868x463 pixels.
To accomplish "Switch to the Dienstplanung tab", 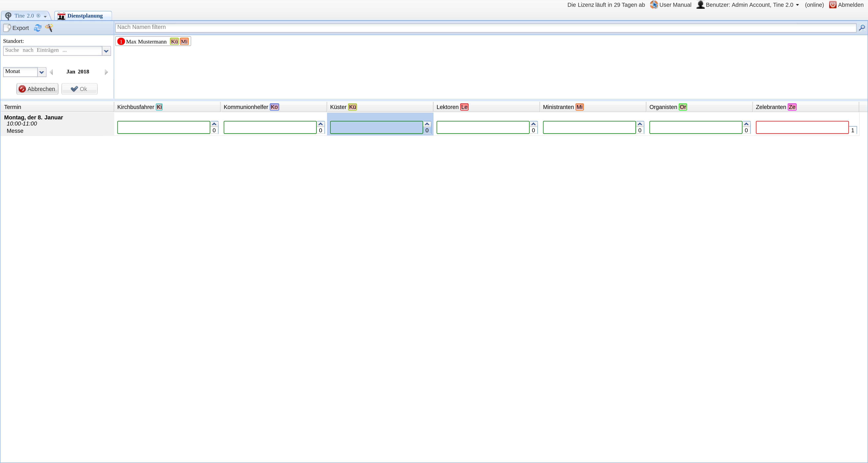I will 83,16.
